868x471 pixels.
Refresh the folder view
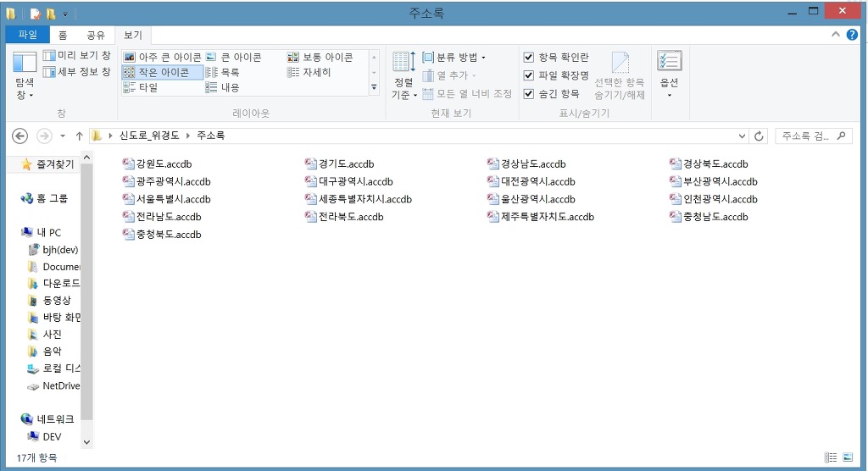[759, 136]
